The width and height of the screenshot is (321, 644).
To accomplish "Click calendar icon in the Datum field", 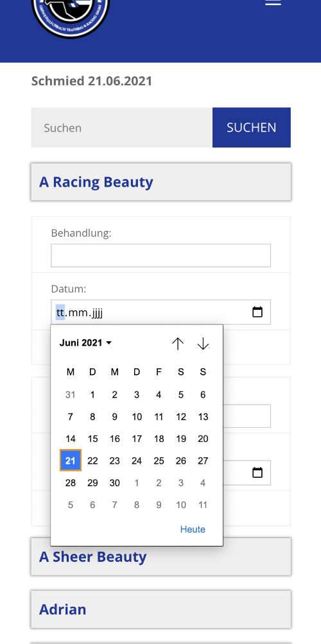I will [x=257, y=312].
